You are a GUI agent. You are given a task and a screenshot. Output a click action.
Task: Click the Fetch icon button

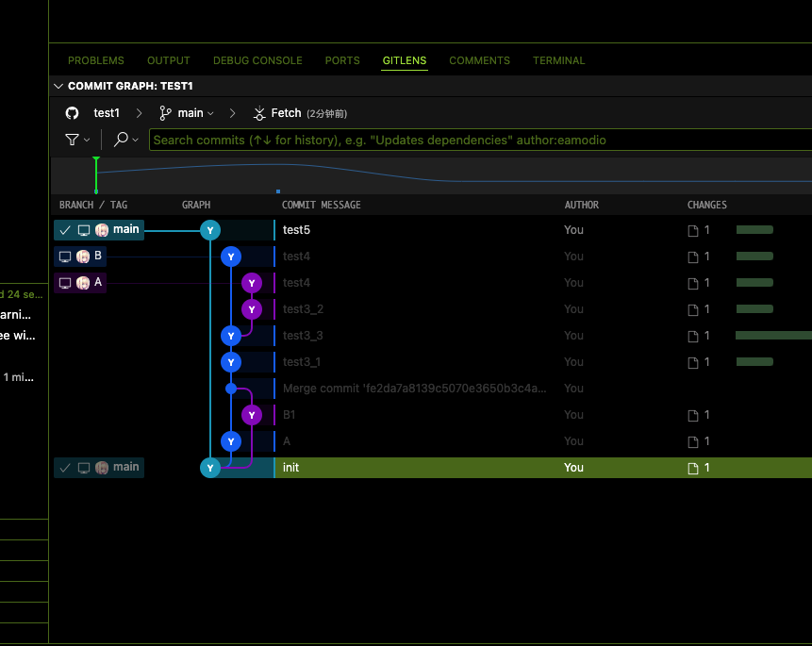(x=260, y=113)
